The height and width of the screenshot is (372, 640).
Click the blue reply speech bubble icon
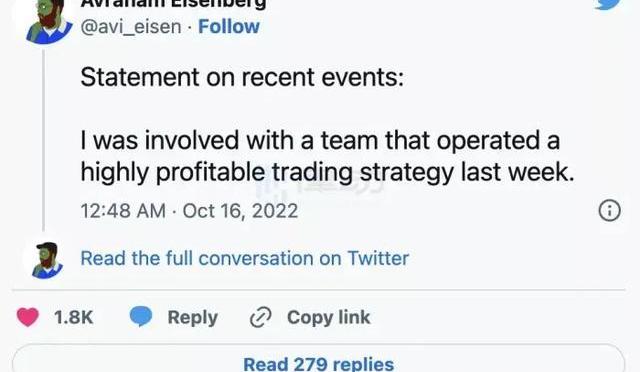[x=141, y=317]
